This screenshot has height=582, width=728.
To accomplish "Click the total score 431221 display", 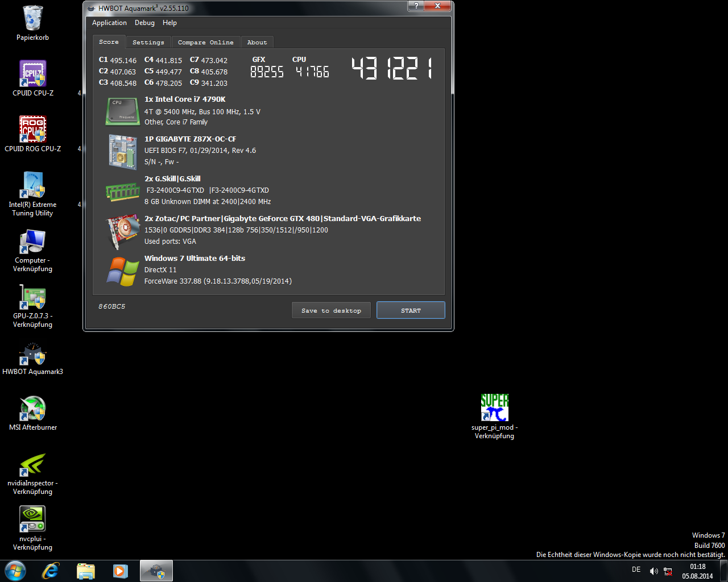I will 392,68.
